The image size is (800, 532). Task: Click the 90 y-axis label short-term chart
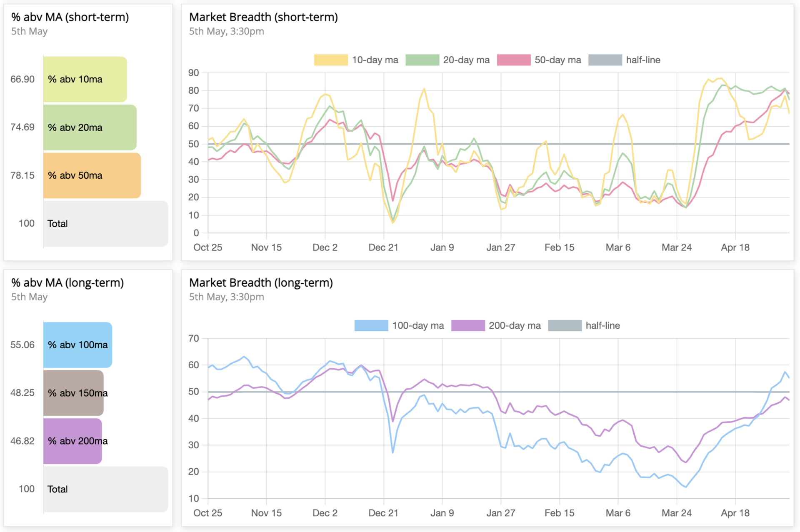pyautogui.click(x=194, y=73)
